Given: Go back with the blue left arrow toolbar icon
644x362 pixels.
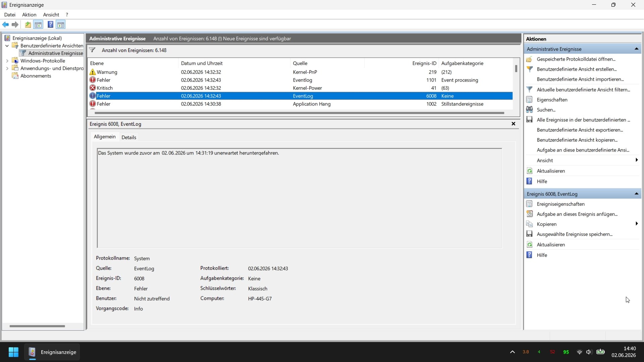Looking at the screenshot, I should point(6,24).
